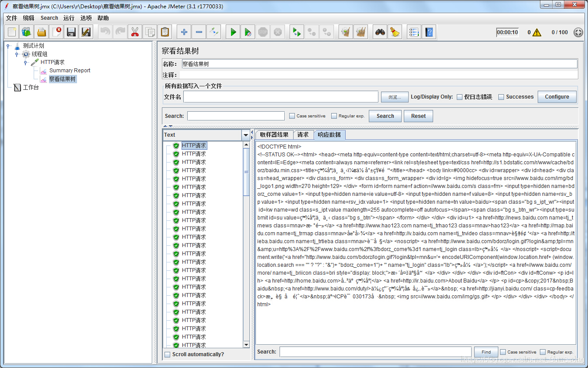Check Scroll automatically? option
Screen dimensions: 588x368
[167, 354]
